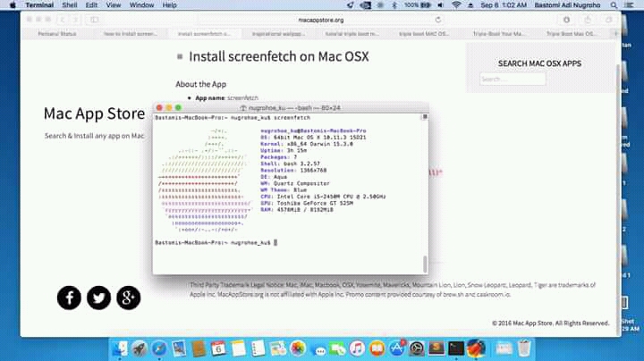Click the macappstore.org address bar
The image size is (644, 361).
point(321,20)
